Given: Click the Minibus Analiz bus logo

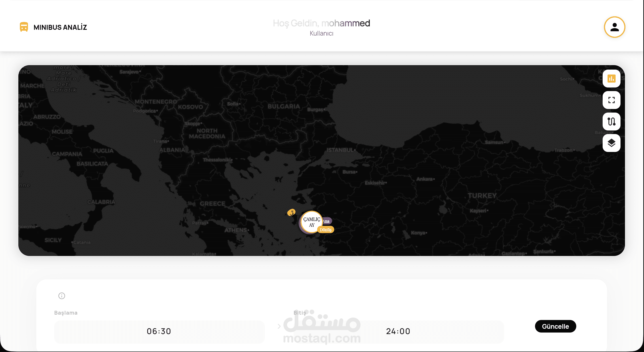Looking at the screenshot, I should [x=24, y=27].
